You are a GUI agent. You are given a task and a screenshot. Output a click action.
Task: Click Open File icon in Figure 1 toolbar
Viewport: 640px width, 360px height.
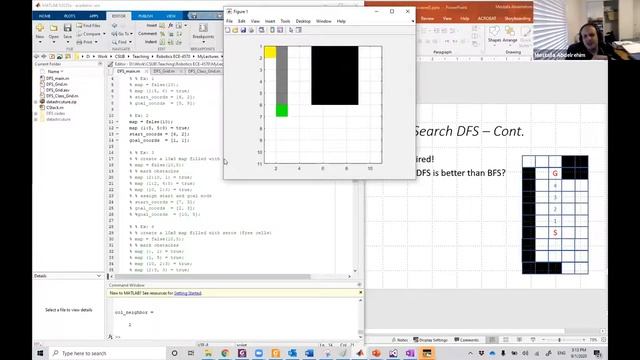[x=235, y=30]
